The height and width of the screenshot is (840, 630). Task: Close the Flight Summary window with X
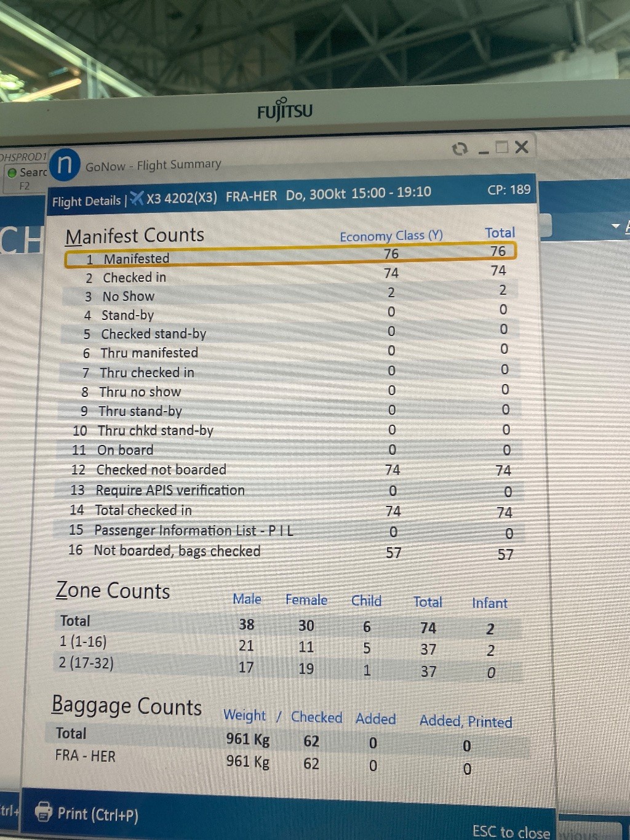(x=522, y=147)
